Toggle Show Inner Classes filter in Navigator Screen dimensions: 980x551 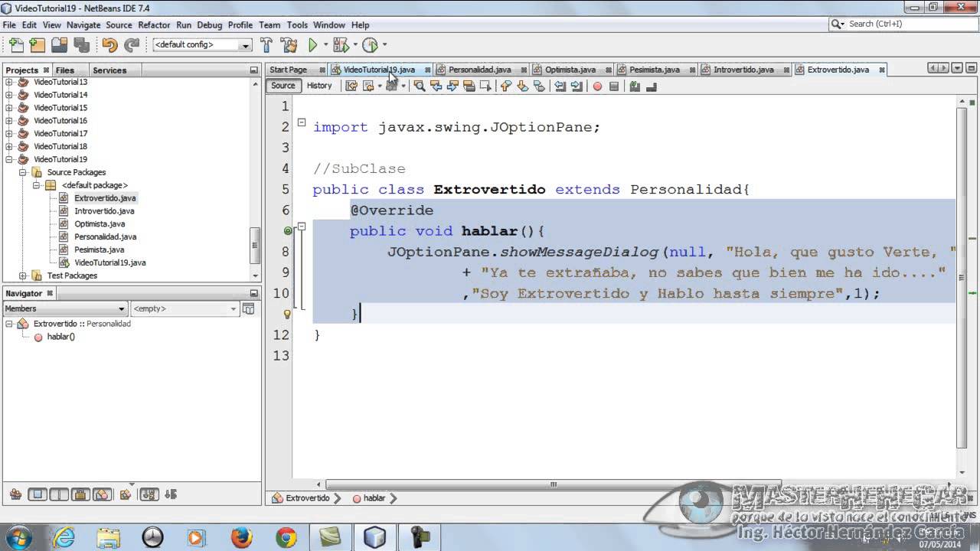click(x=103, y=495)
